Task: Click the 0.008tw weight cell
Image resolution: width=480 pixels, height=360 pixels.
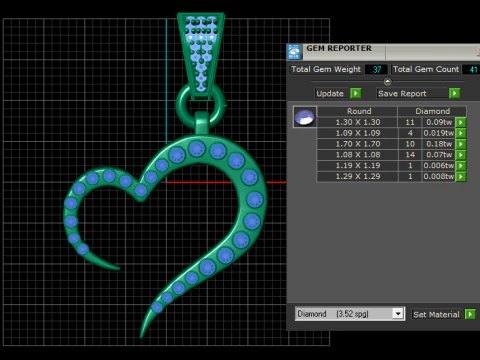Action: [439, 176]
